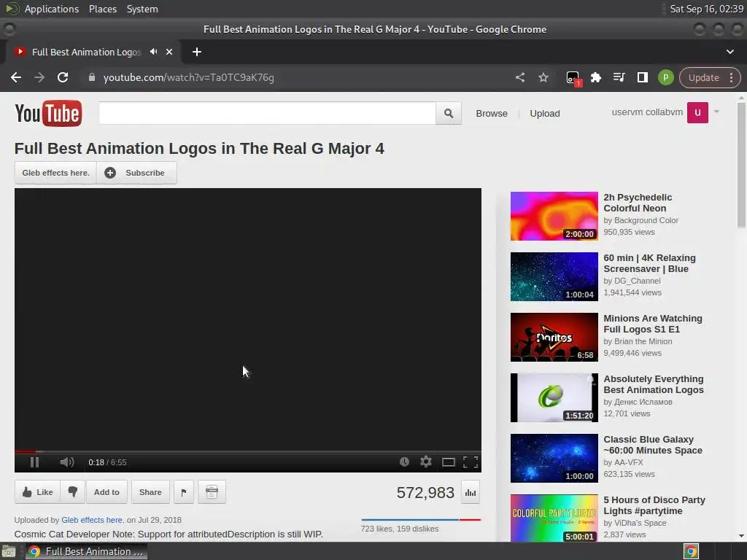Mute the tab via its speaker icon
This screenshot has height=560, width=747.
point(153,52)
